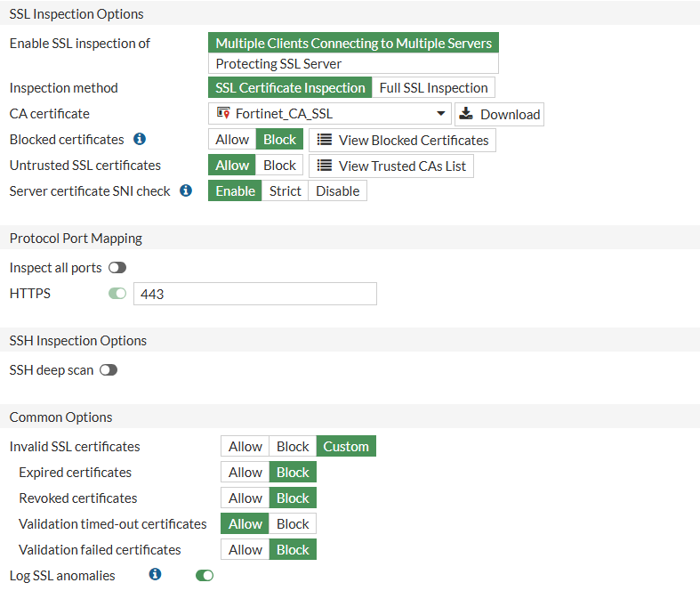Open the CA certificate dropdown arrow
Image resolution: width=700 pixels, height=591 pixels.
point(441,114)
